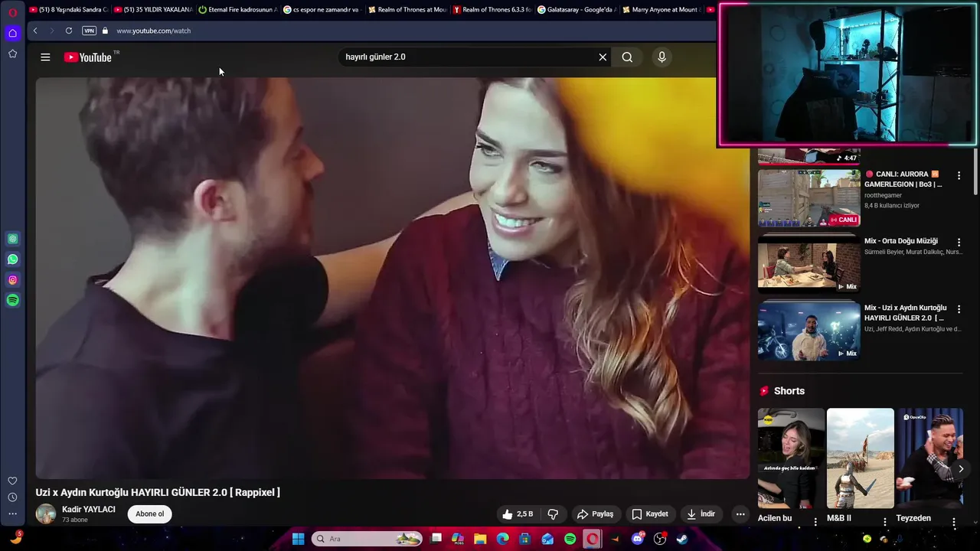
Task: Click the taskbar Ara search box
Action: (x=367, y=539)
